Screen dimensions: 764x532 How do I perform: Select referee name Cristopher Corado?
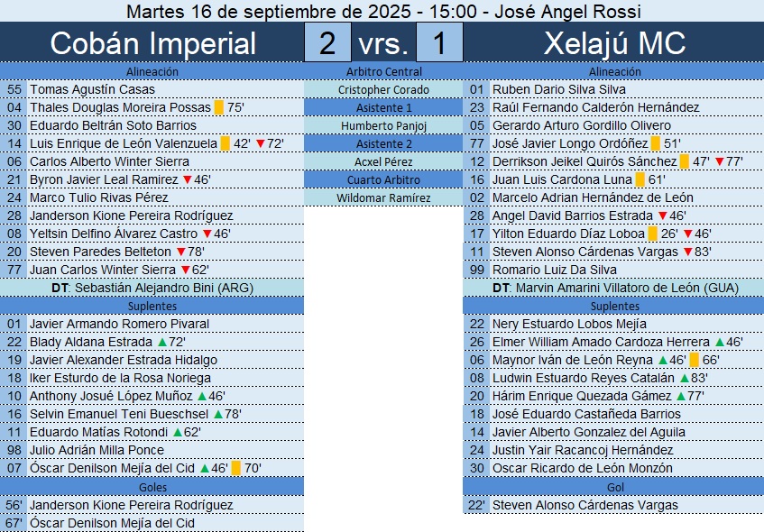point(383,89)
